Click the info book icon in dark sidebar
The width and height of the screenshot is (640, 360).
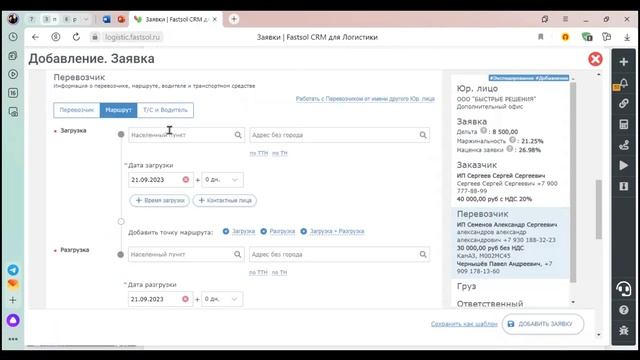623,186
